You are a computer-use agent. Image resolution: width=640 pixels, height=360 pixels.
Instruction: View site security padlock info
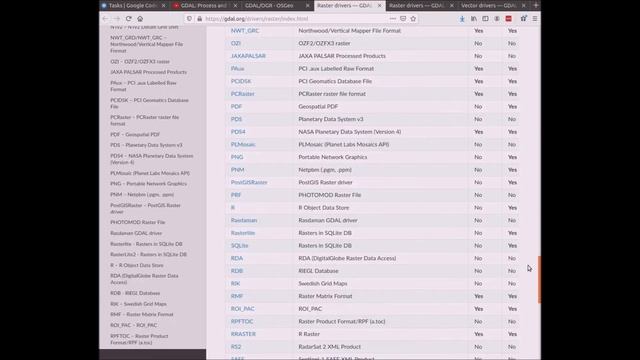(200, 19)
